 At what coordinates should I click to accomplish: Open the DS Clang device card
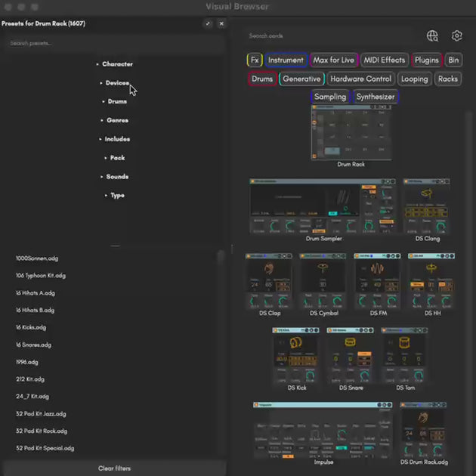(427, 210)
